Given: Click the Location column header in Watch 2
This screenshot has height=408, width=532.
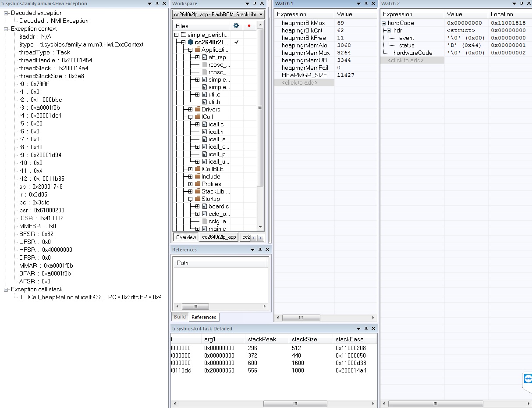Looking at the screenshot, I should [x=510, y=14].
